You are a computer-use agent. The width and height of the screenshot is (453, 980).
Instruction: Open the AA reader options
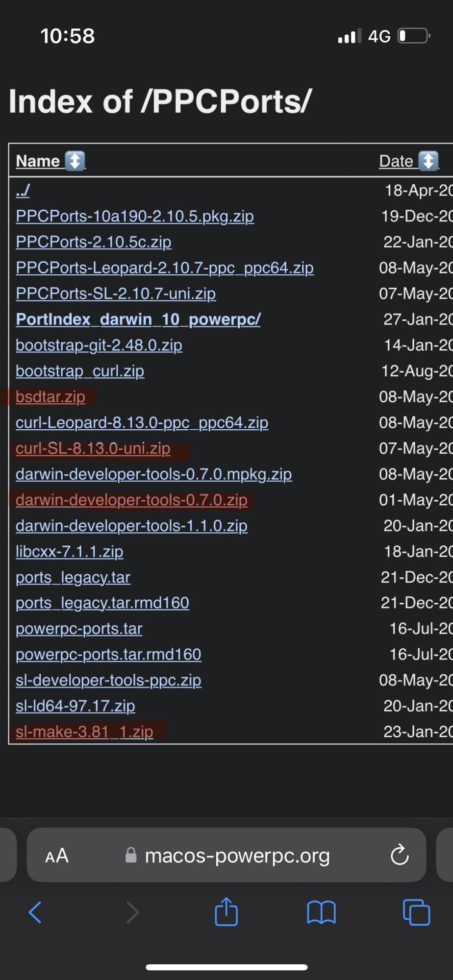(57, 856)
